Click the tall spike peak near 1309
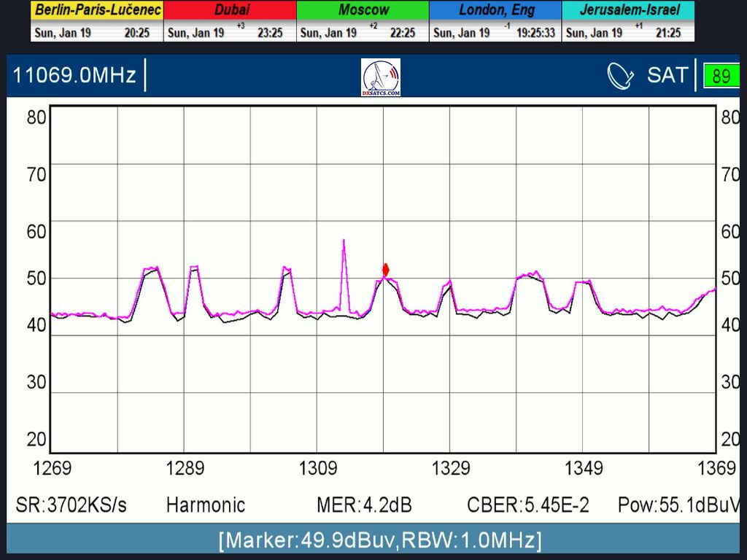Viewport: 747px width, 560px height. [344, 241]
